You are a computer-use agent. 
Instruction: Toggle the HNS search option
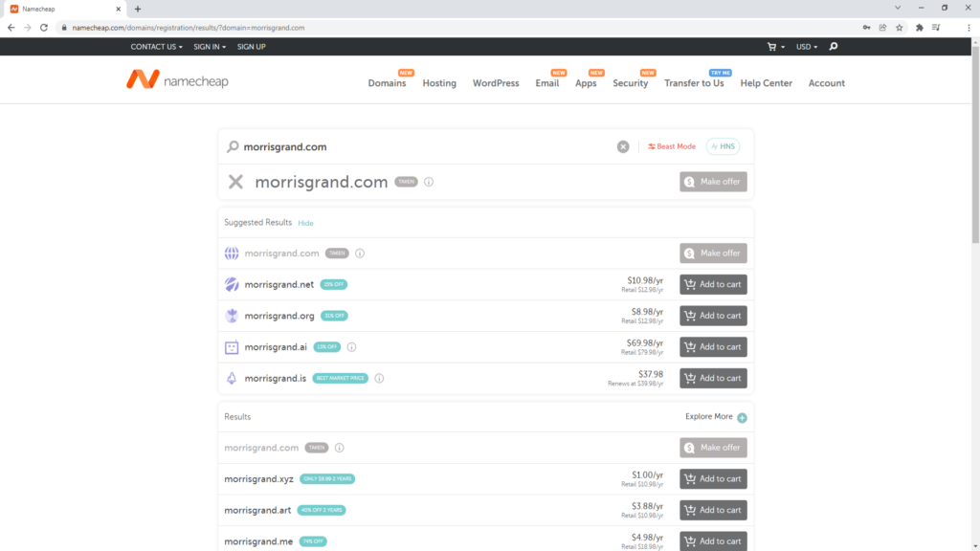[724, 146]
